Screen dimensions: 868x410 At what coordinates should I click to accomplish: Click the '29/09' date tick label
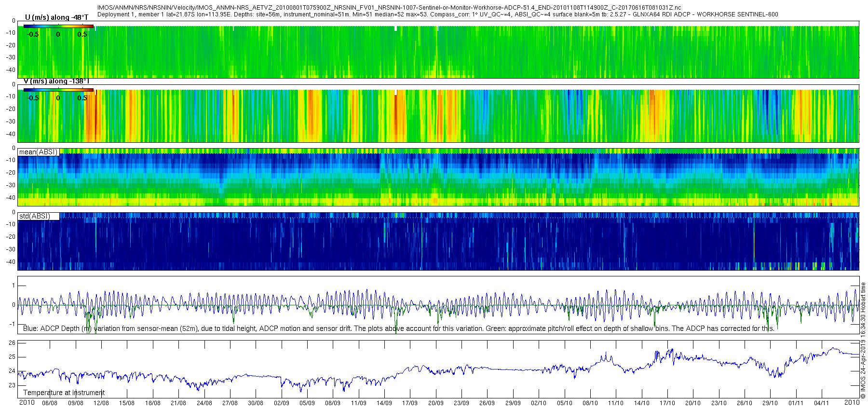513,403
